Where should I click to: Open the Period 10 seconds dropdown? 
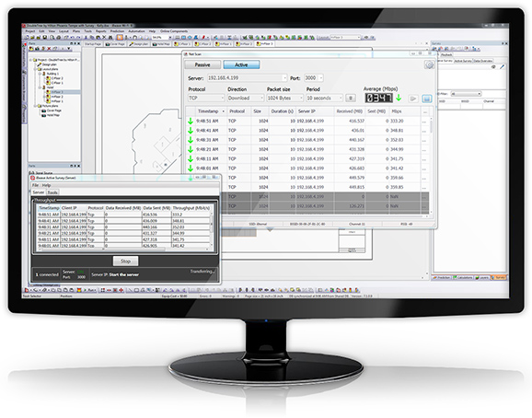coord(324,98)
